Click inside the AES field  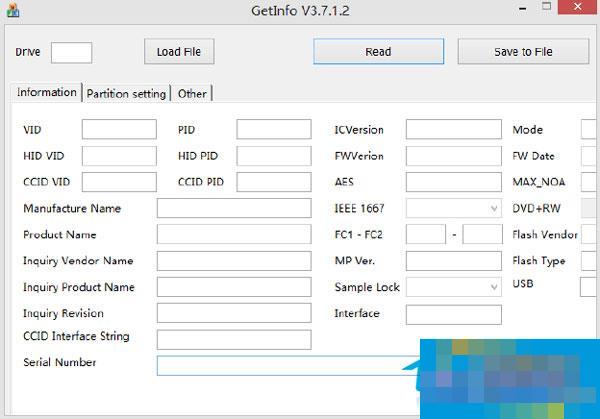(453, 182)
